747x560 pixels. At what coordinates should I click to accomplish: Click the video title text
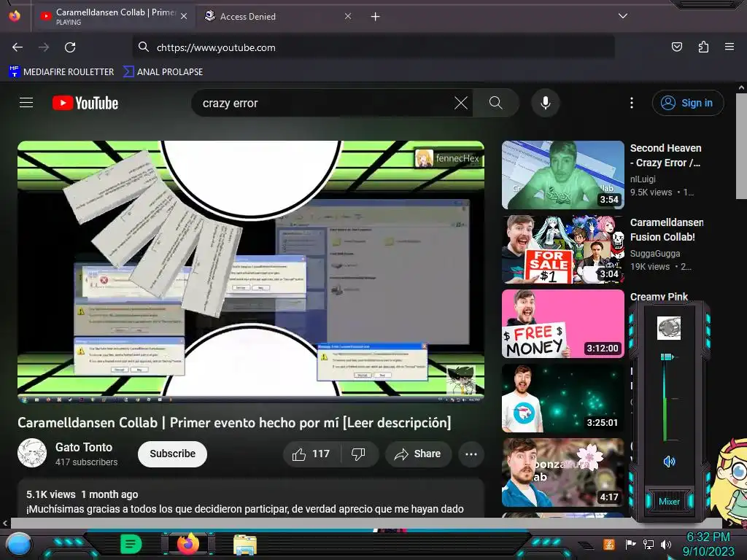234,423
